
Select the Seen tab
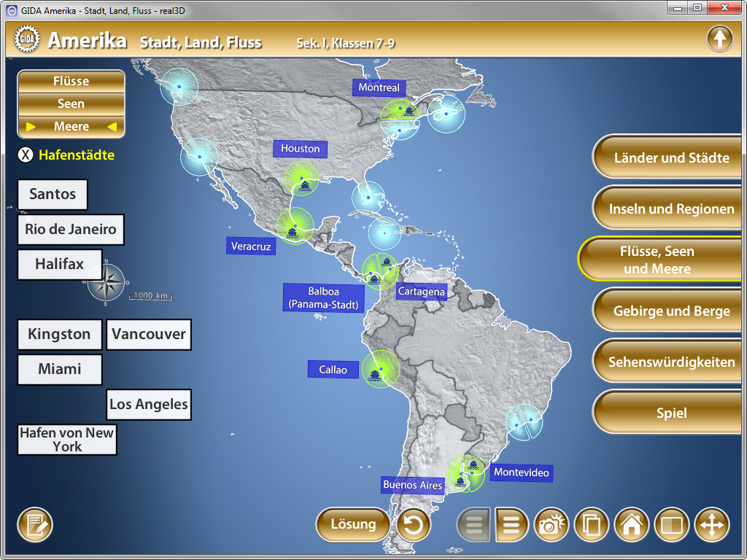tap(71, 104)
